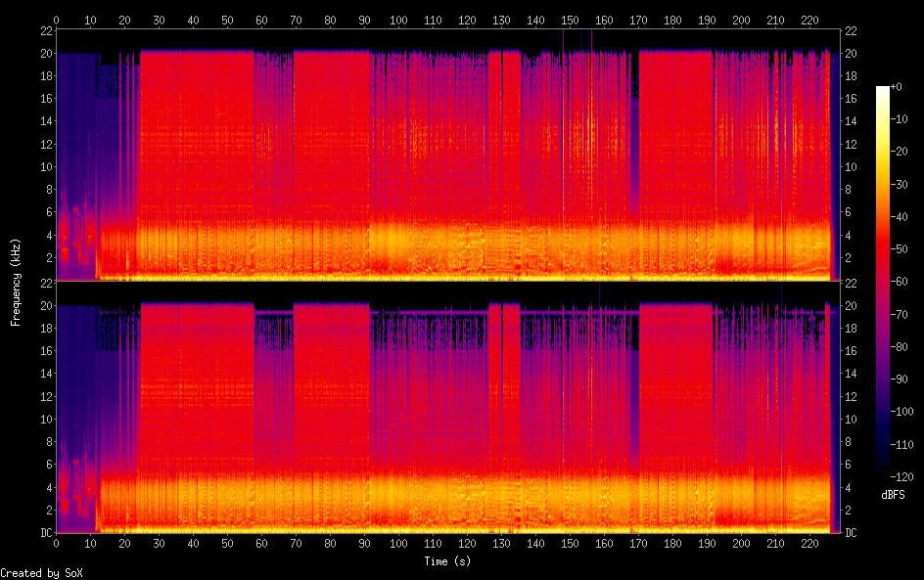The image size is (924, 580).
Task: Click the DC label at the bottom-left corner
Action: pos(45,533)
